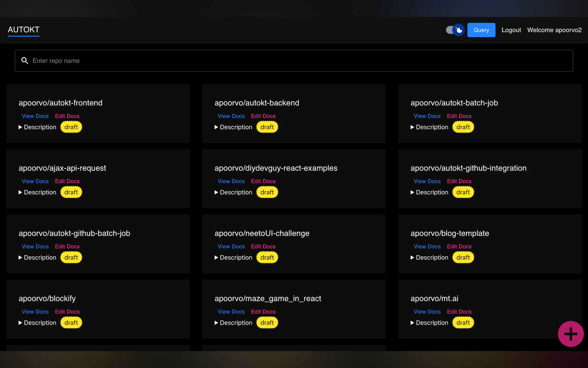Open View Docs for apoorvo/neetoUI-challenge

pos(231,247)
